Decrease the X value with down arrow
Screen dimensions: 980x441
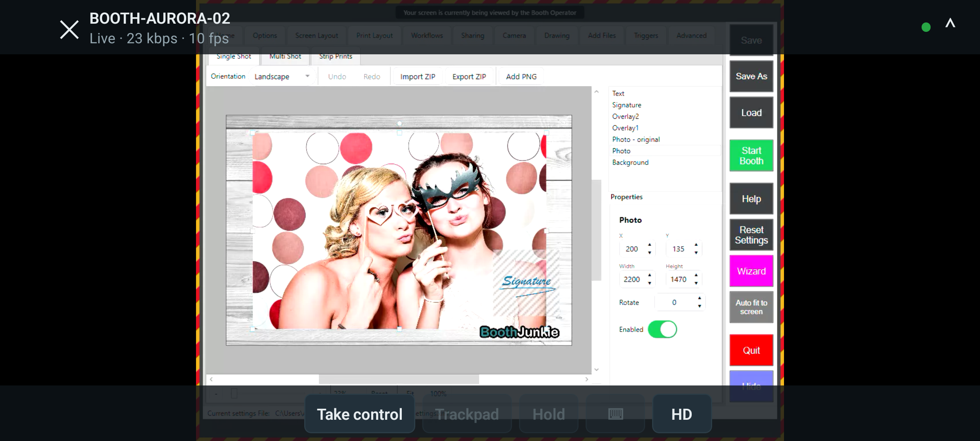pos(649,253)
